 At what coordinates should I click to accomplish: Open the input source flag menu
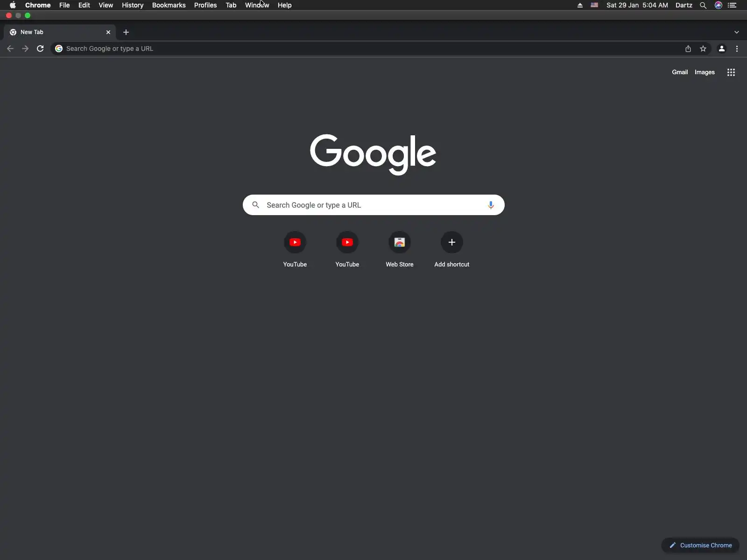coord(594,5)
